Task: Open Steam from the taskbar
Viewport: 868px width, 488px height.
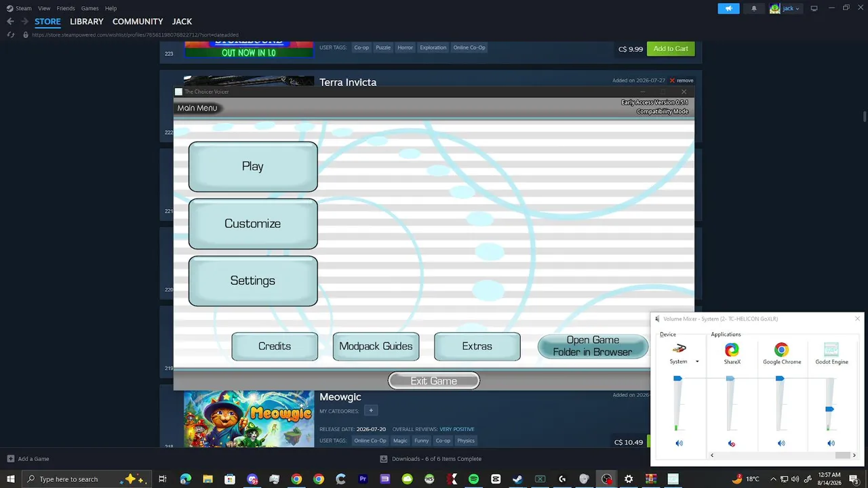Action: tap(517, 479)
